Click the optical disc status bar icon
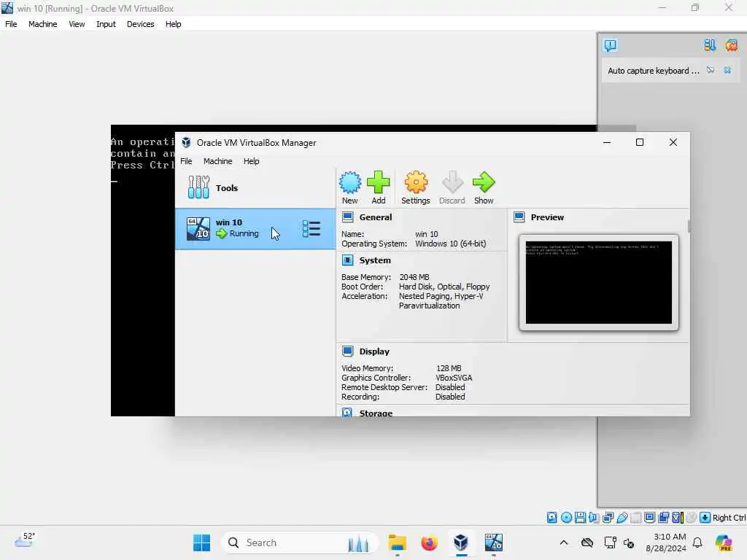The height and width of the screenshot is (560, 747). click(x=566, y=518)
